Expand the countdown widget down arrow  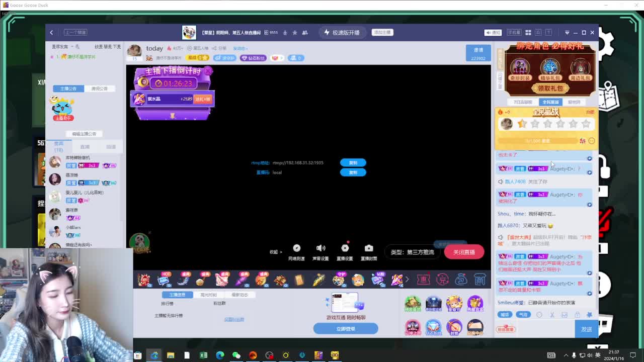(x=173, y=116)
